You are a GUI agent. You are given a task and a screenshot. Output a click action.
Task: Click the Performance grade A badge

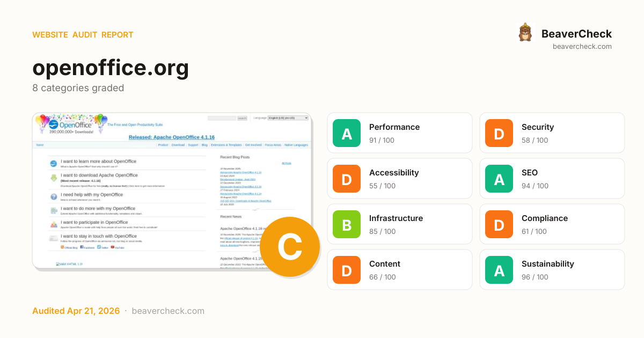[347, 133]
